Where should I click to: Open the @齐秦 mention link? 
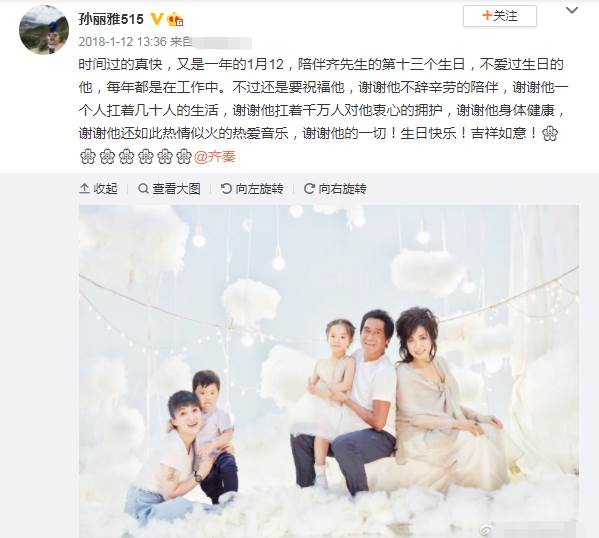(215, 157)
